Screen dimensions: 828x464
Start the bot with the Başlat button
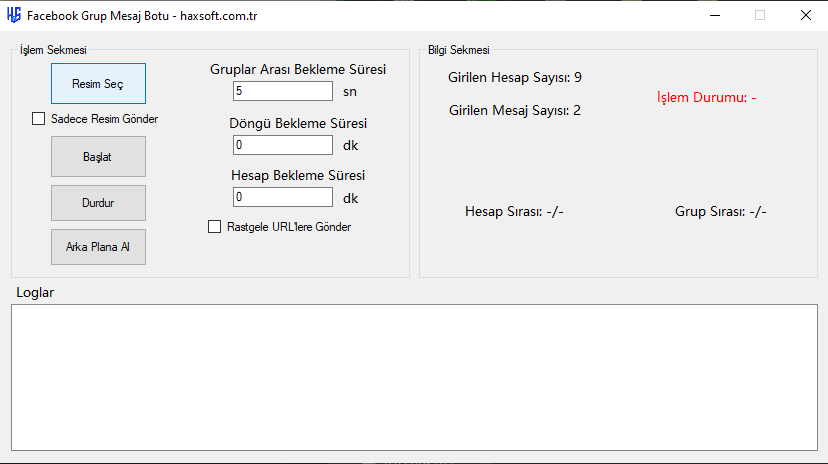point(98,157)
